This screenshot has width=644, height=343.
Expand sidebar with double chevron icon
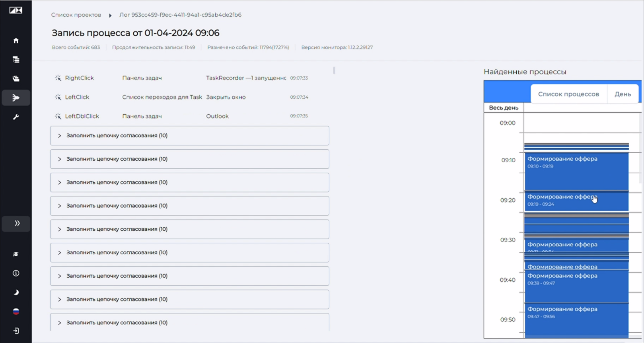(x=16, y=224)
